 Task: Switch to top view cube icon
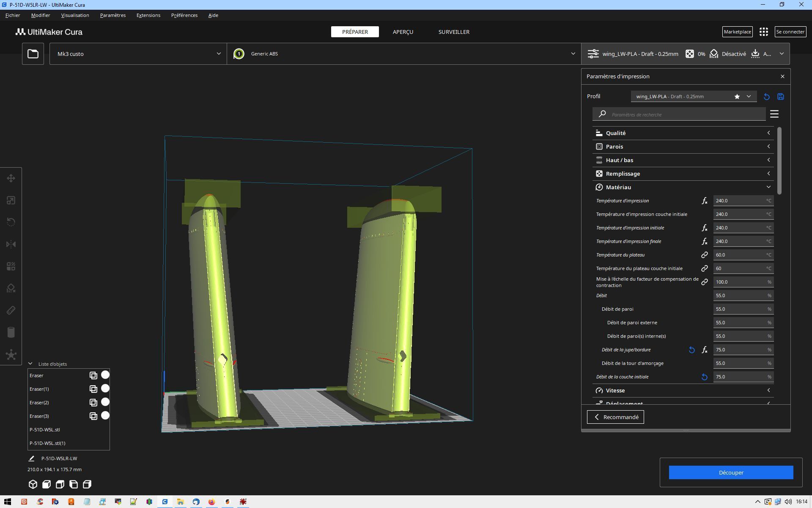point(60,484)
